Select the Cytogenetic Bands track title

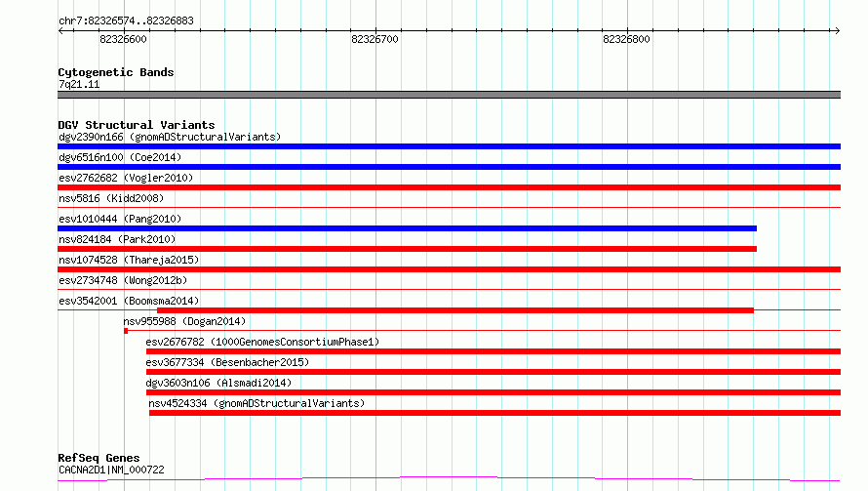pos(116,72)
